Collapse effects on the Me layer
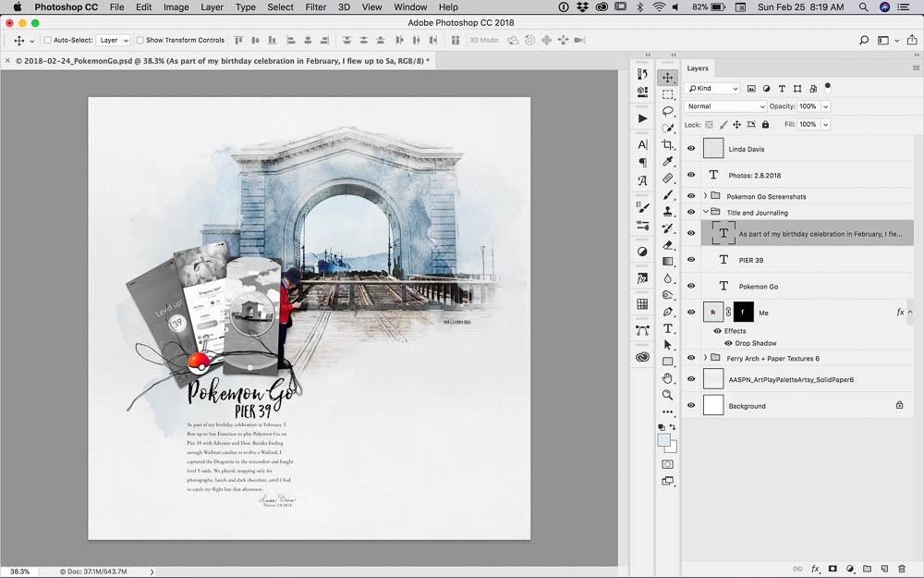The image size is (924, 578). pyautogui.click(x=910, y=312)
